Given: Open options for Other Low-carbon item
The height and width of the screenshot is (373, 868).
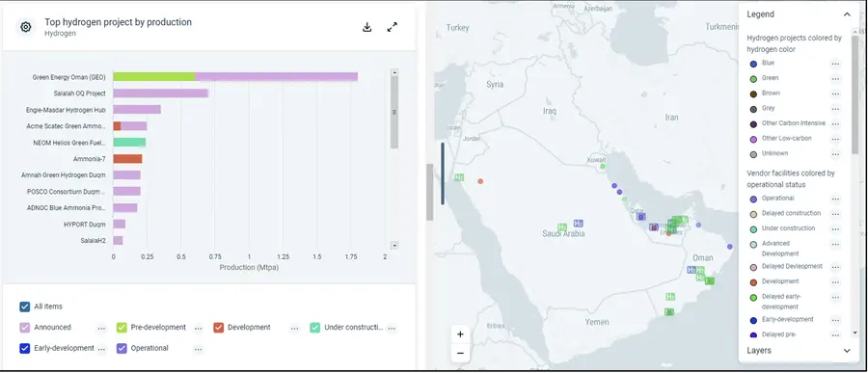Looking at the screenshot, I should point(835,139).
